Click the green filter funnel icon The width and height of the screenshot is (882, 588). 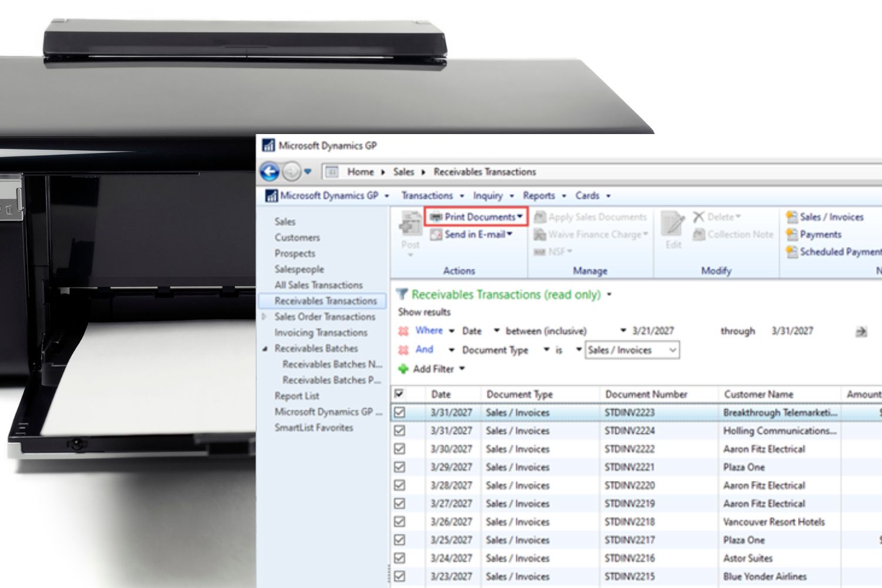point(403,294)
